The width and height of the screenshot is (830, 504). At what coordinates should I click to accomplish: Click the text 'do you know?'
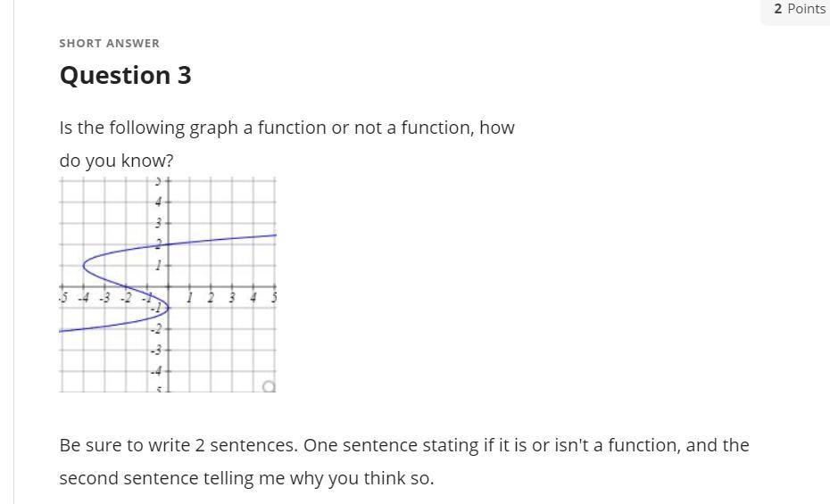tap(116, 161)
